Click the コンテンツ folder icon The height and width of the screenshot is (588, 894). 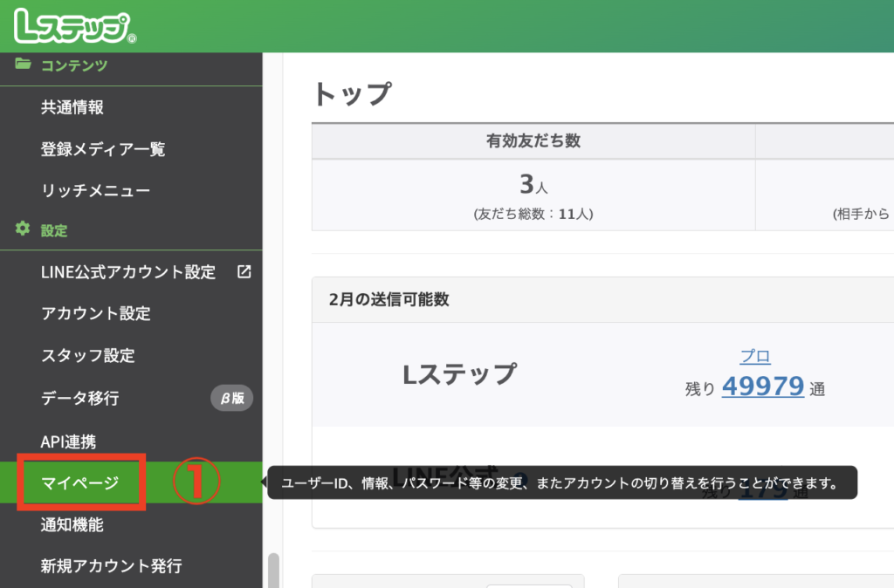pos(23,65)
